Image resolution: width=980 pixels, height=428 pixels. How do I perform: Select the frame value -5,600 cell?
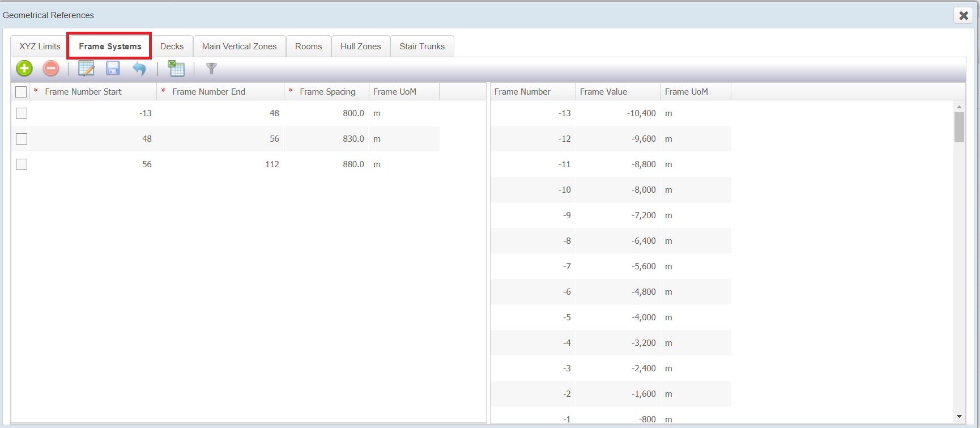618,266
